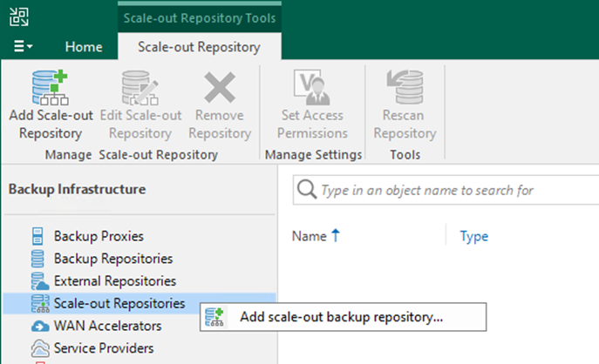Click the Remove Repository X icon
This screenshot has height=364, width=599.
pos(220,87)
